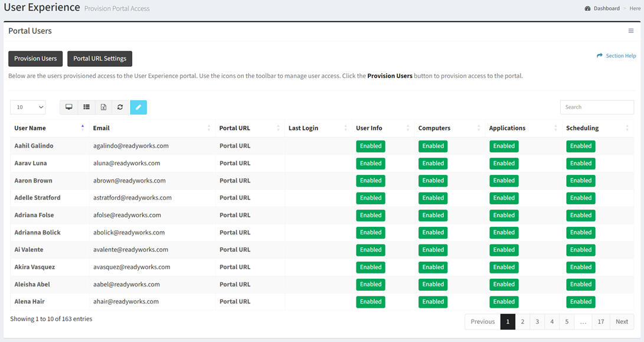The width and height of the screenshot is (644, 342).
Task: Refresh the table with the refresh icon
Action: (x=120, y=107)
